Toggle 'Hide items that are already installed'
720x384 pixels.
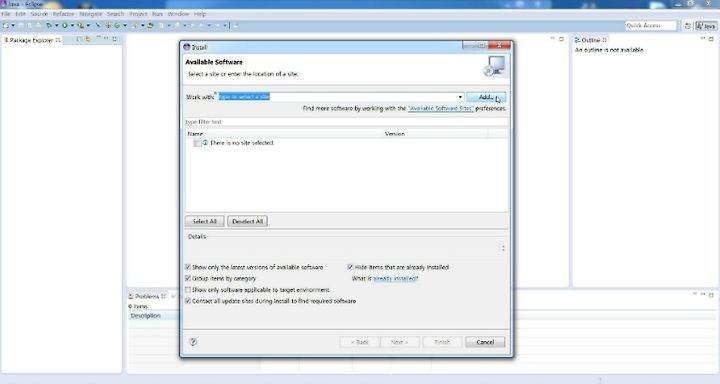pos(350,267)
